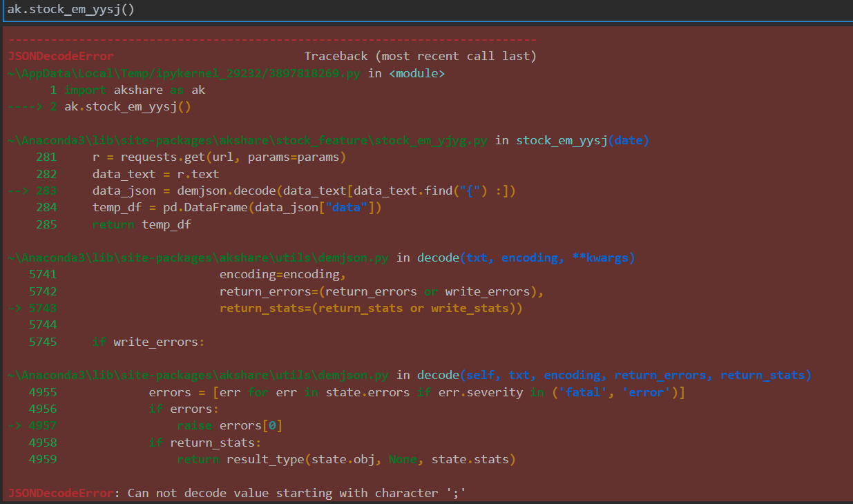Select the 'decode(txt, encoding, **kwargs)' signature
This screenshot has height=504, width=853.
526,258
